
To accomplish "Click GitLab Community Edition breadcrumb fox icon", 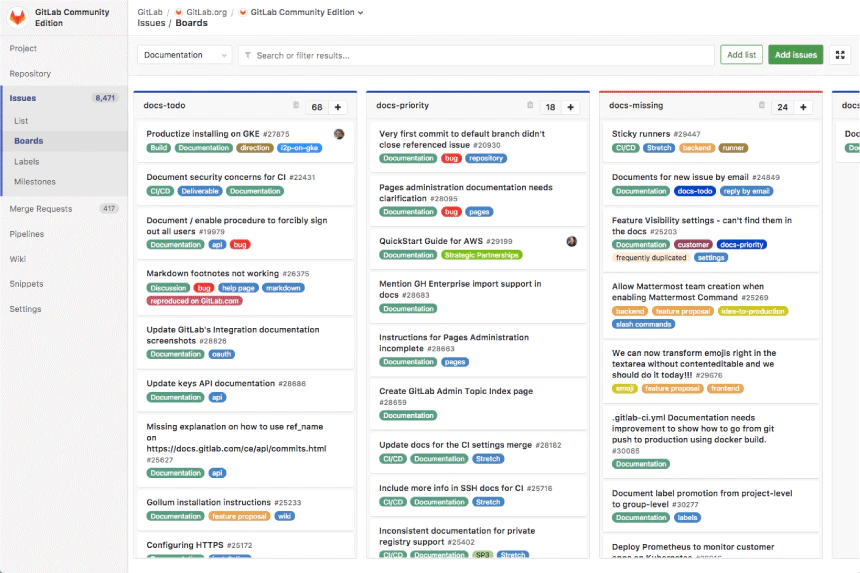I will 243,12.
